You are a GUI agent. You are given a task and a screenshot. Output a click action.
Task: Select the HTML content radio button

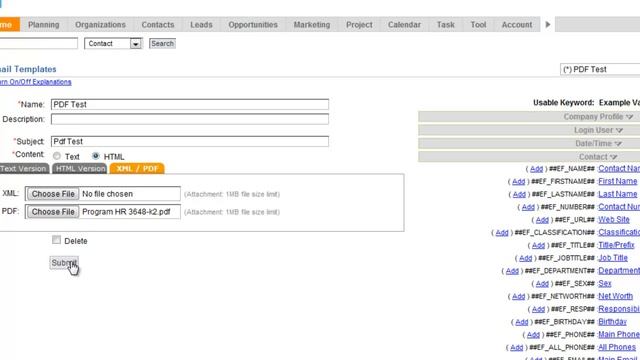coord(96,156)
